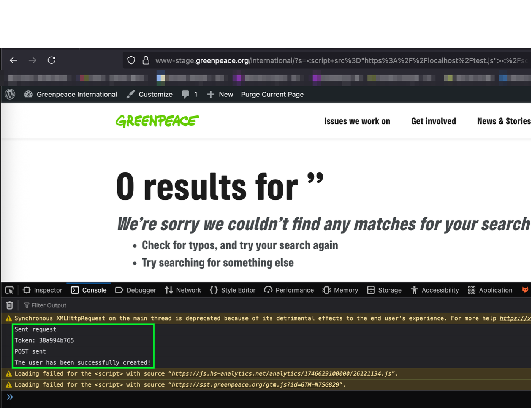Reload the page with the refresh icon
532x408 pixels.
52,60
